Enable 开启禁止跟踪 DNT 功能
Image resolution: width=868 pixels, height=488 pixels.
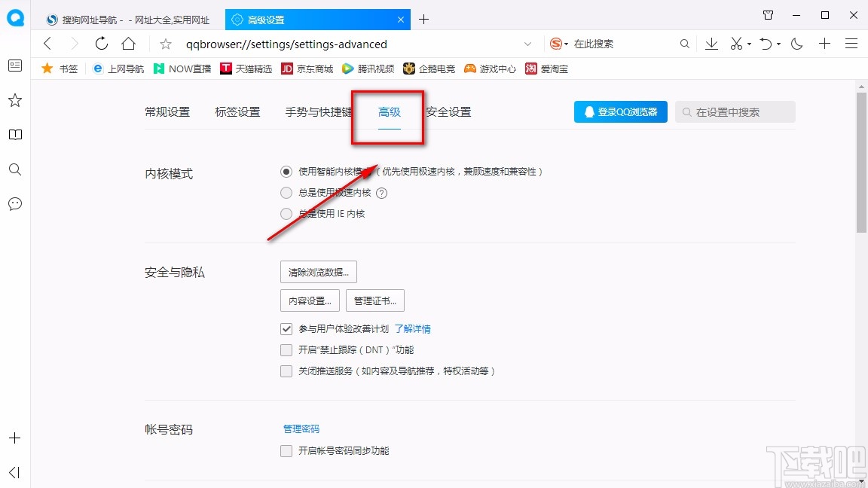coord(286,349)
